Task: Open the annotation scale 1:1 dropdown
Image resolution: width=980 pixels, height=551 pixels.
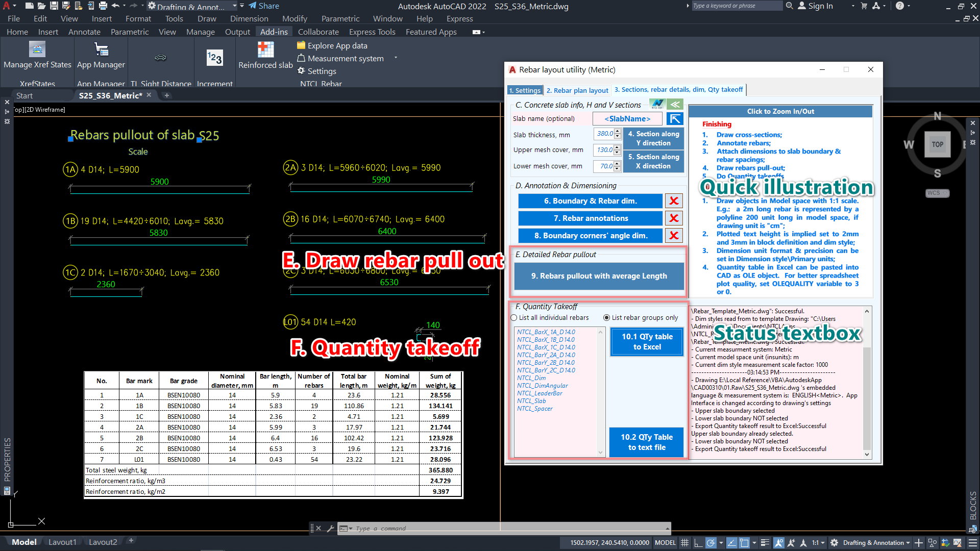Action: 818,543
